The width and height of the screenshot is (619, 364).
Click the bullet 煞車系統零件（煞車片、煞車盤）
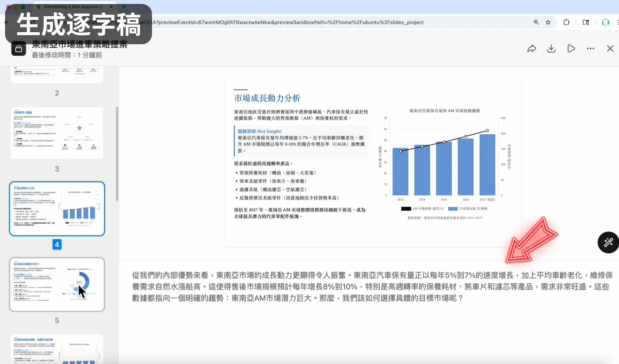click(273, 181)
